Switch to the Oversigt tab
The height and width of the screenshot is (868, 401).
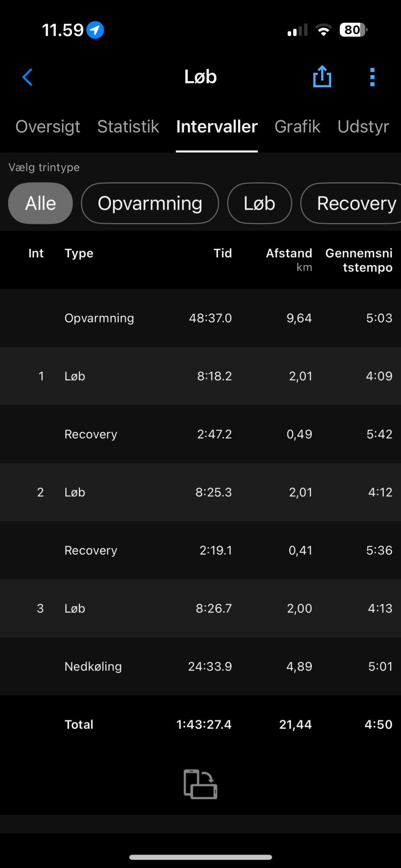point(48,127)
